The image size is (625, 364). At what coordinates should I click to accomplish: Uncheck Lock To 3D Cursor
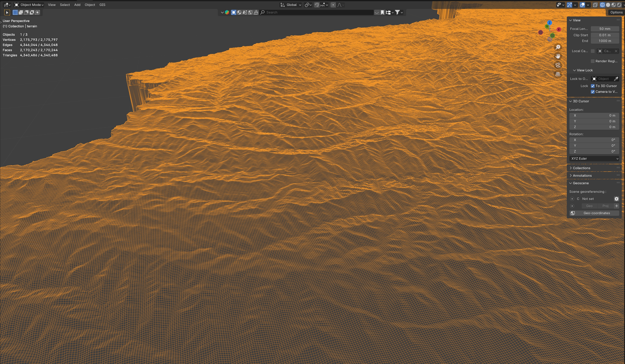tap(593, 86)
